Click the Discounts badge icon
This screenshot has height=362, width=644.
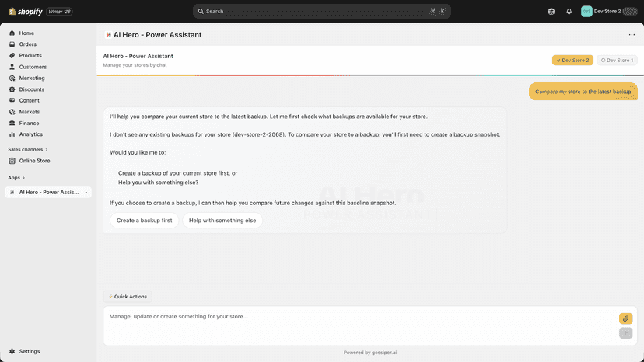(x=12, y=89)
